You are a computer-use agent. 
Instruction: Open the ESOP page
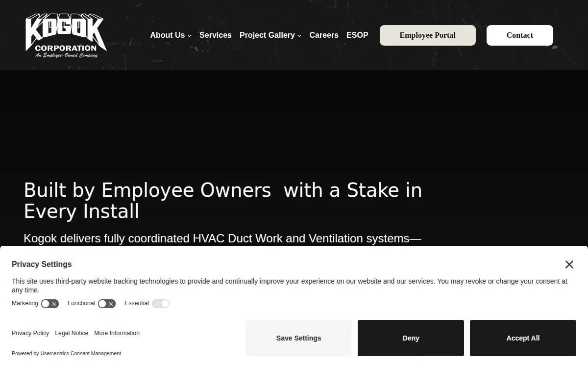(x=357, y=35)
